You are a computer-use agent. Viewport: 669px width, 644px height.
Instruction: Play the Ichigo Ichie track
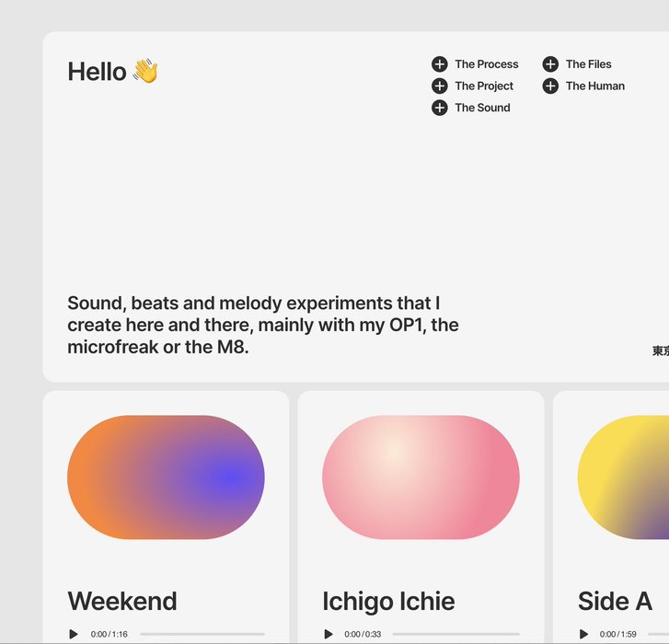click(x=329, y=634)
